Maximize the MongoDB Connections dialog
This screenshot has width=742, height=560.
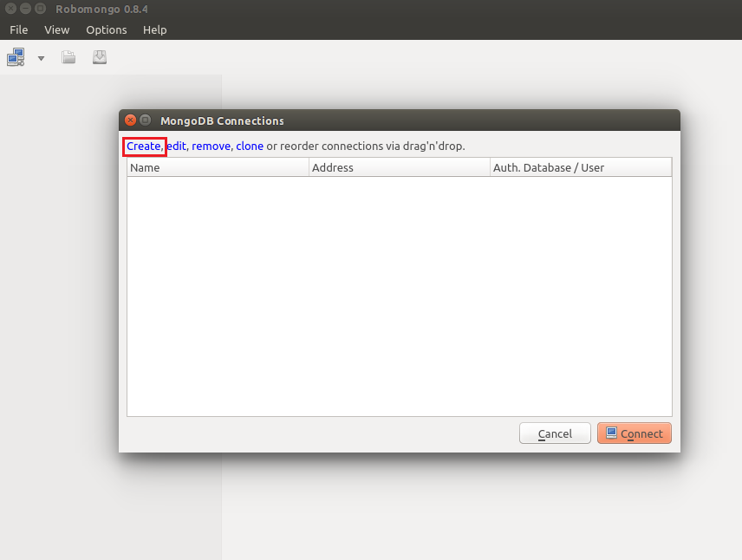[146, 120]
